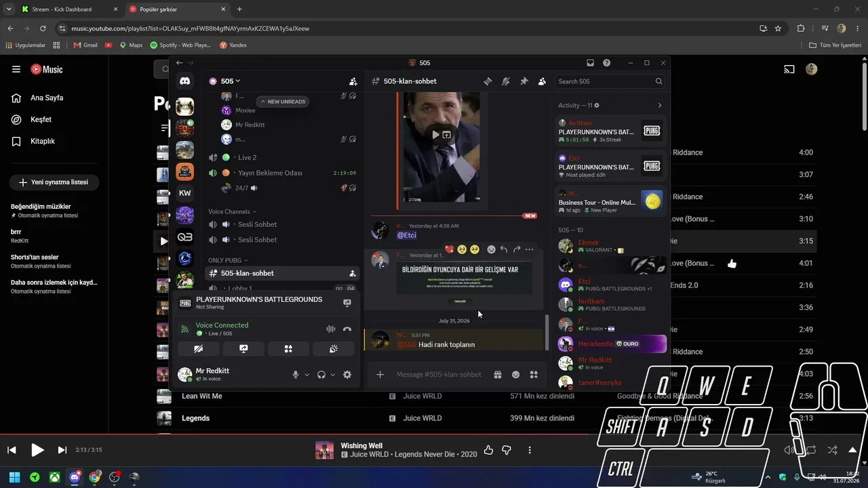This screenshot has width=868, height=488.
Task: Launch an activity from the voice panel
Action: [x=288, y=349]
